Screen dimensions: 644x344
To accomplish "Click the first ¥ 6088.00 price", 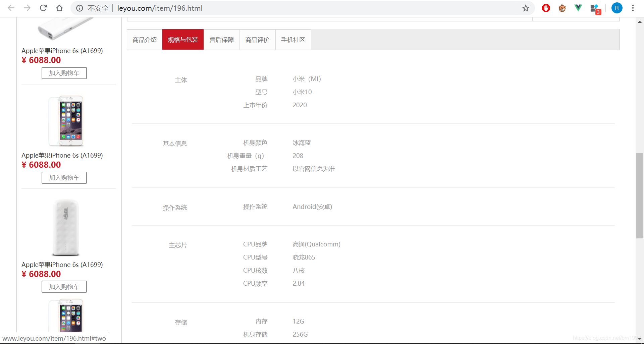I will pyautogui.click(x=41, y=60).
